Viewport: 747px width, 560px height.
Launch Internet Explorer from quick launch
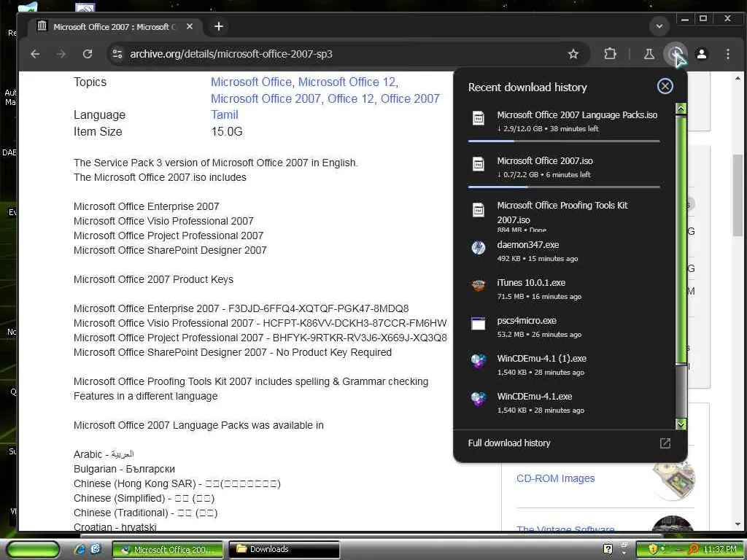click(80, 549)
